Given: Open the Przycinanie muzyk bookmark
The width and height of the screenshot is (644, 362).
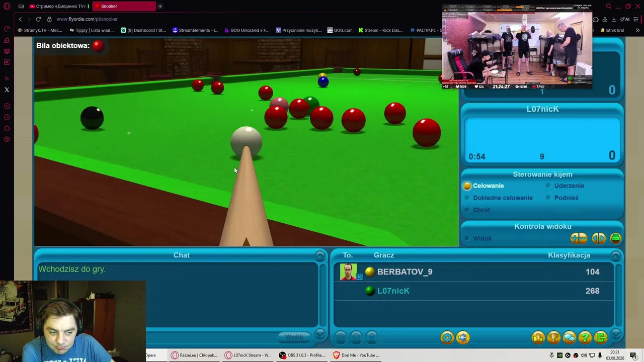Looking at the screenshot, I should click(x=298, y=30).
